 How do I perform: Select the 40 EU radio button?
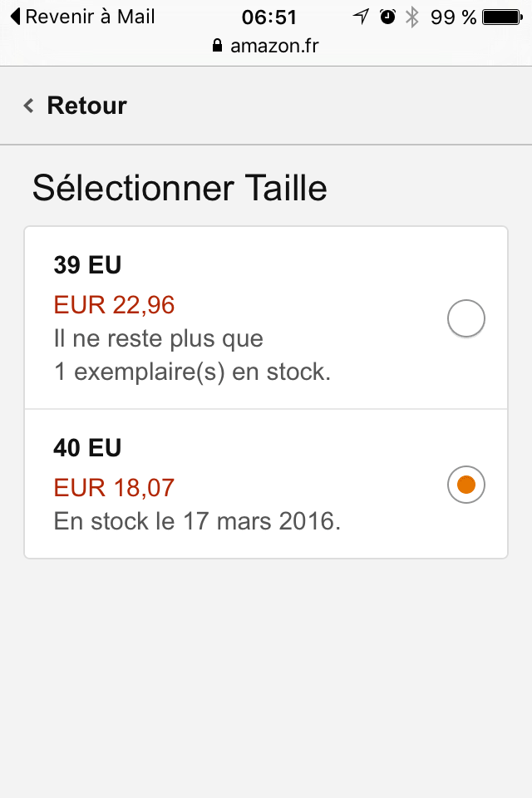coord(465,485)
